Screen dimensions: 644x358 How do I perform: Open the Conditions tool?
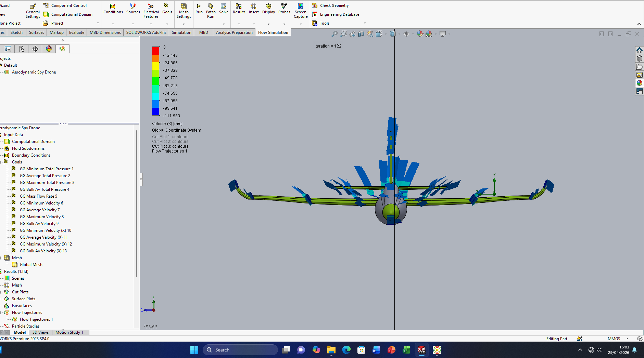pos(113,9)
